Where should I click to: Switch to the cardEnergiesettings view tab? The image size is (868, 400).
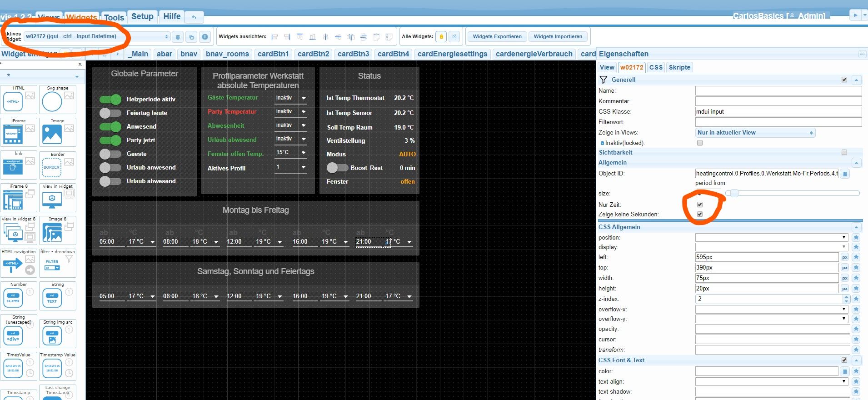point(452,54)
